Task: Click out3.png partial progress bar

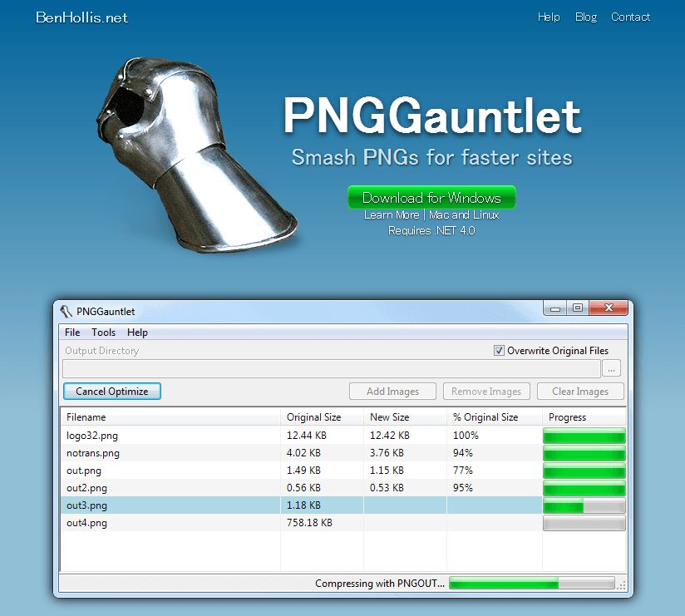Action: pyautogui.click(x=584, y=506)
